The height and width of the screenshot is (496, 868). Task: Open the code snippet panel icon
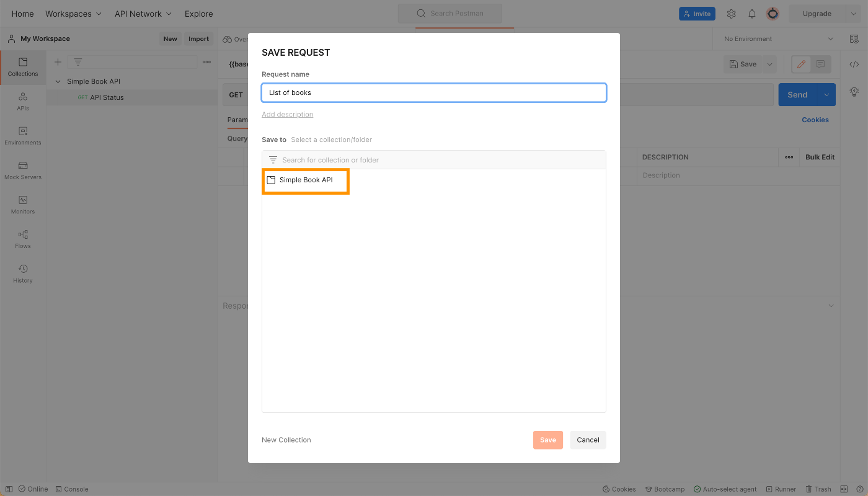(x=854, y=64)
